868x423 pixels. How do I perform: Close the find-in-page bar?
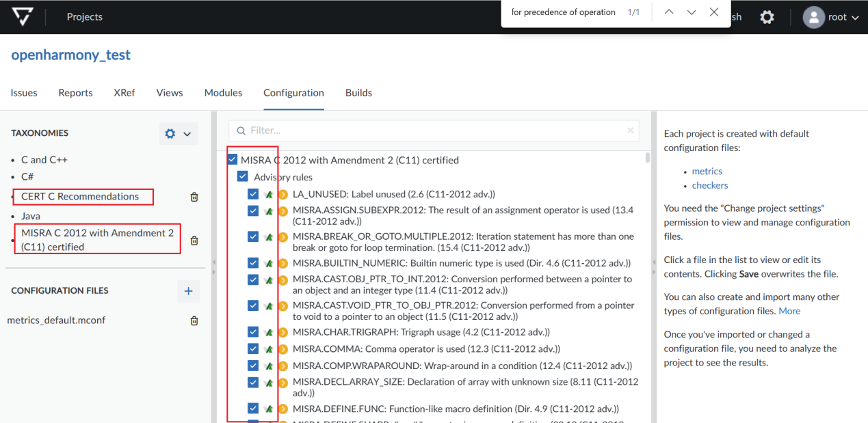[x=714, y=12]
